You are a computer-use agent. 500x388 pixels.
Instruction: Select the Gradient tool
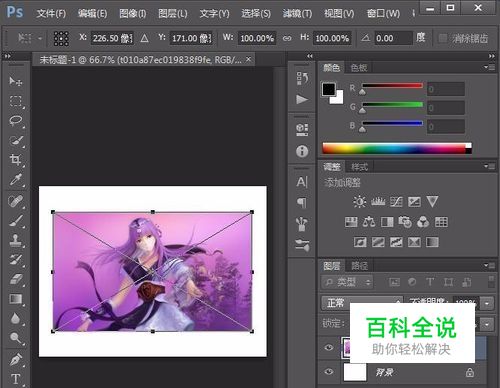(x=15, y=299)
